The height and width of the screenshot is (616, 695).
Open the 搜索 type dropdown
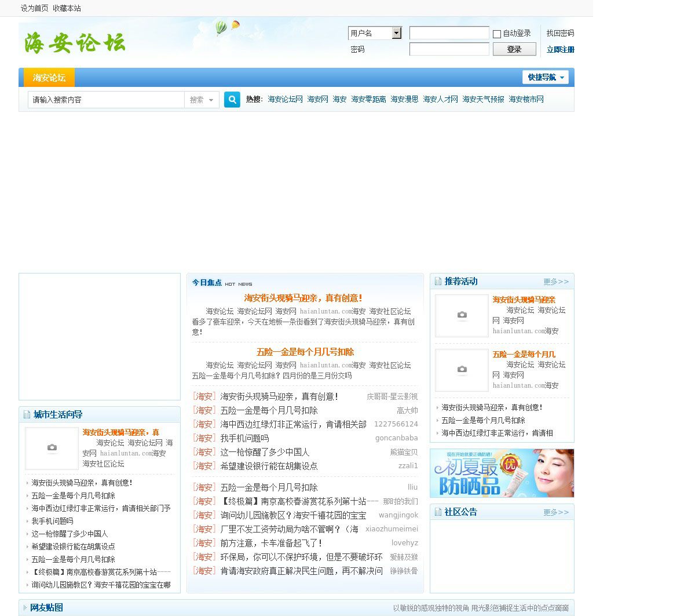click(x=202, y=100)
